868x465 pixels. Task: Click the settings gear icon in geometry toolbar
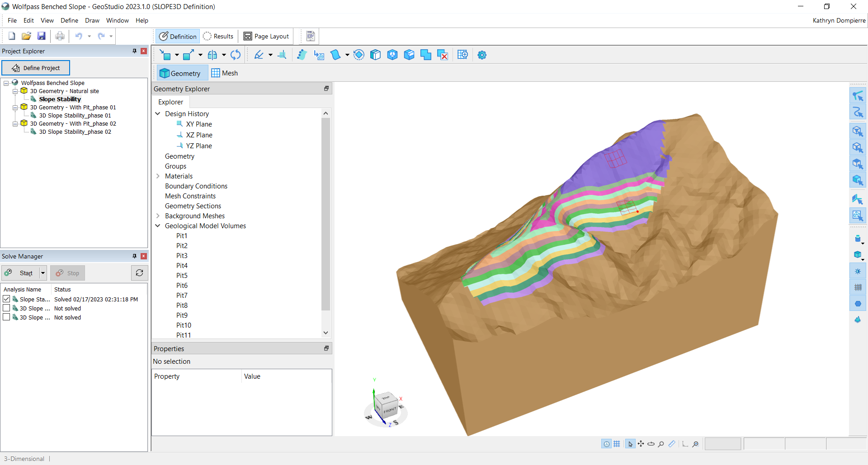point(482,55)
